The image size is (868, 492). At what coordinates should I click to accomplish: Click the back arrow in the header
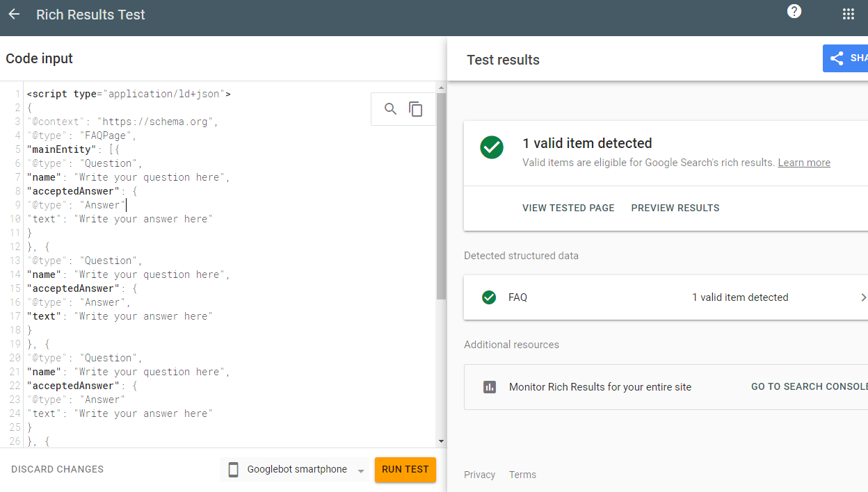14,13
